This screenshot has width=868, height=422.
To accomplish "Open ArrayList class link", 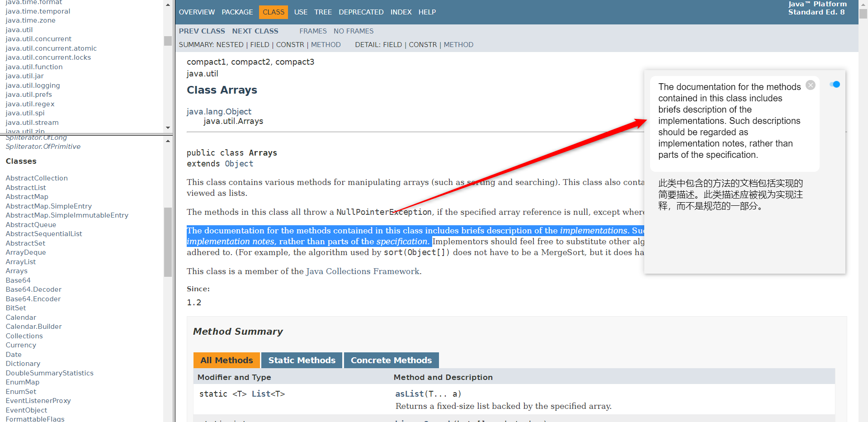I will [x=21, y=262].
